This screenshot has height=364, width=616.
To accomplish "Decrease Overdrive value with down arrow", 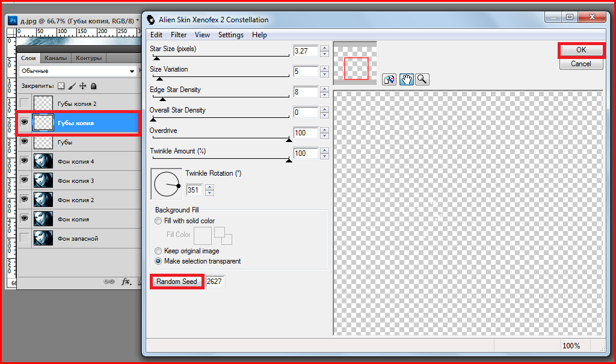I will pyautogui.click(x=324, y=135).
